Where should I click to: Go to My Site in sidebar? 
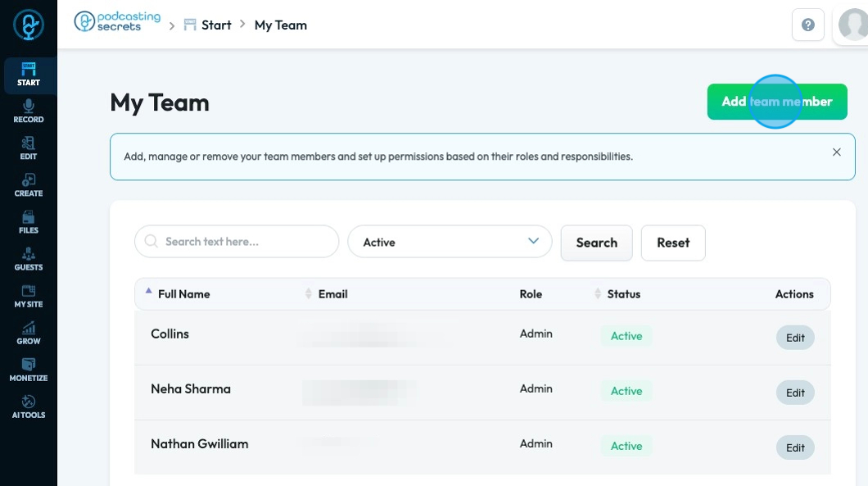[x=29, y=295]
